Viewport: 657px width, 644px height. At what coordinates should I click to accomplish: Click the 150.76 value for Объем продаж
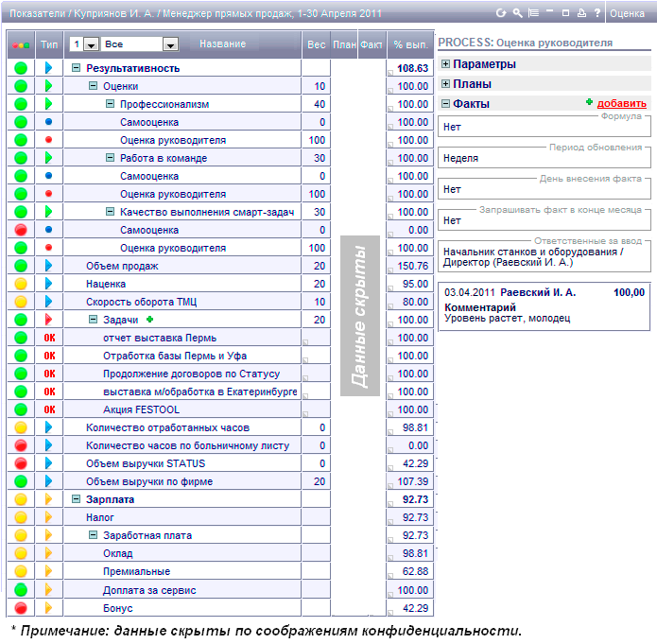point(412,266)
